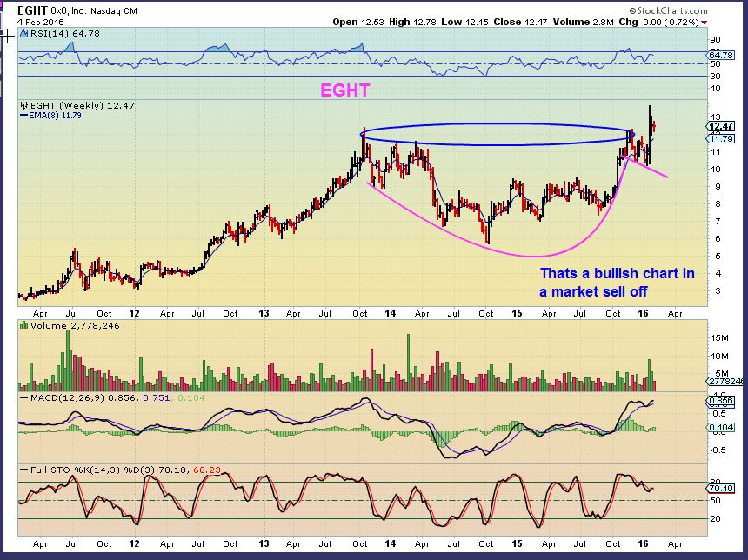Click the 10M level on volume axis
This screenshot has height=560, width=748.
pos(719,357)
